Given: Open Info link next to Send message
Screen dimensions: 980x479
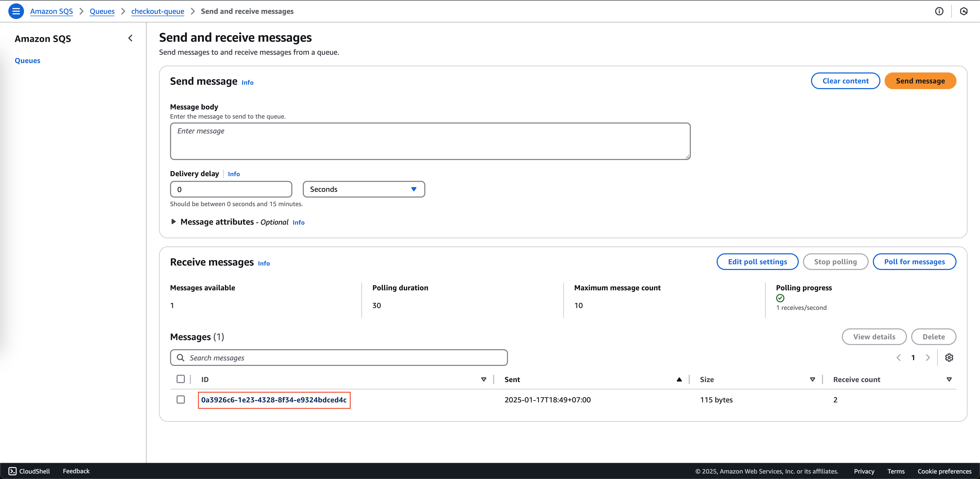Looking at the screenshot, I should tap(247, 83).
